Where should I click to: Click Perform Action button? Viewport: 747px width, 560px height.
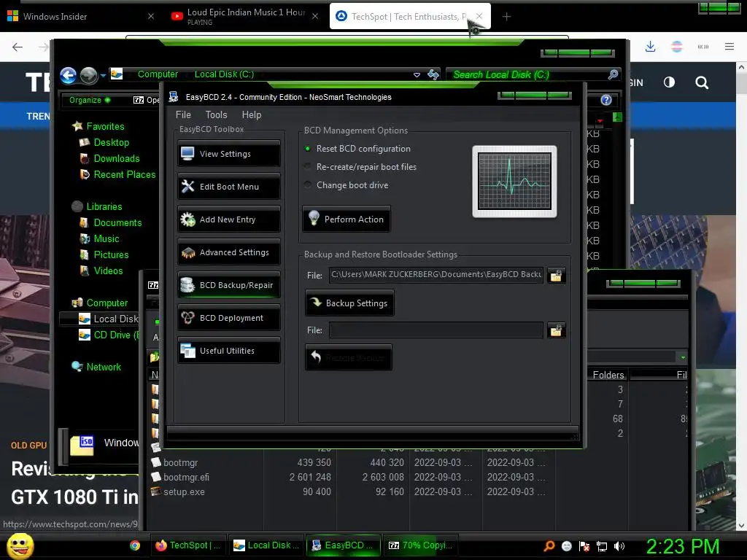(x=347, y=219)
